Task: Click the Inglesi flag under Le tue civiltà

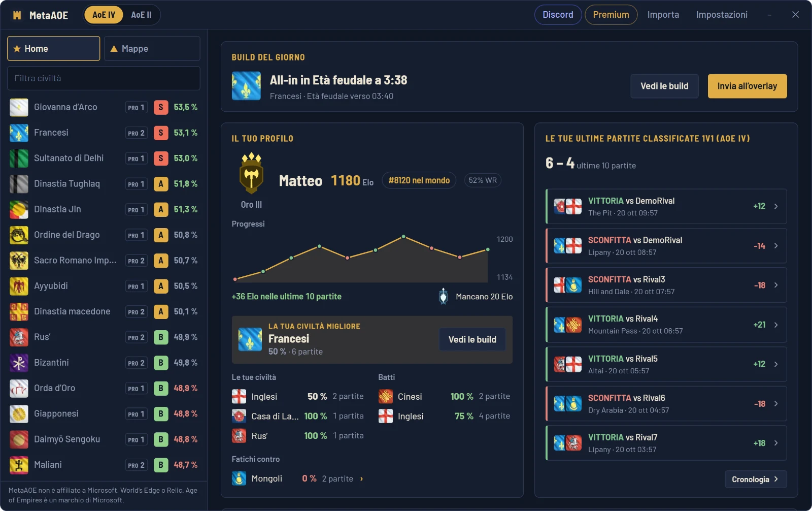Action: 239,397
